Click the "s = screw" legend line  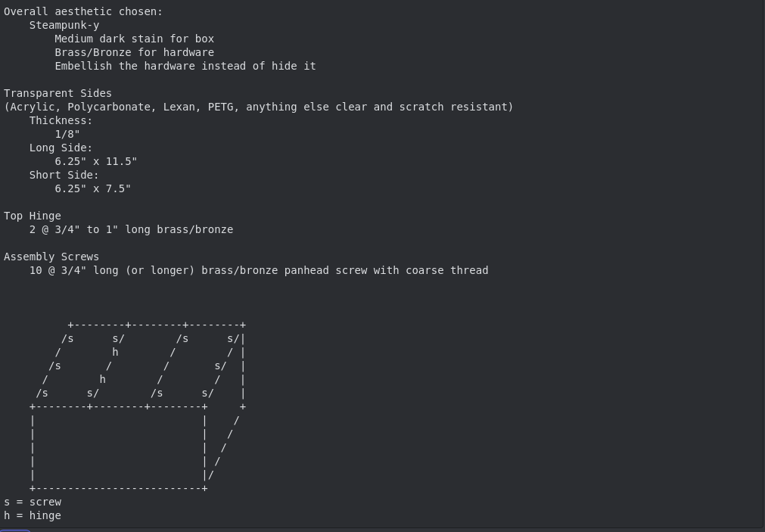click(33, 502)
